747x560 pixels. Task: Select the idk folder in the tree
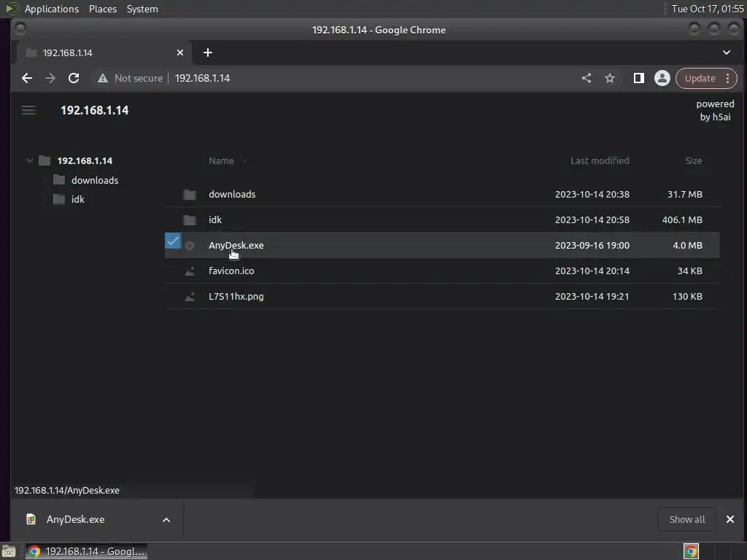pyautogui.click(x=77, y=199)
